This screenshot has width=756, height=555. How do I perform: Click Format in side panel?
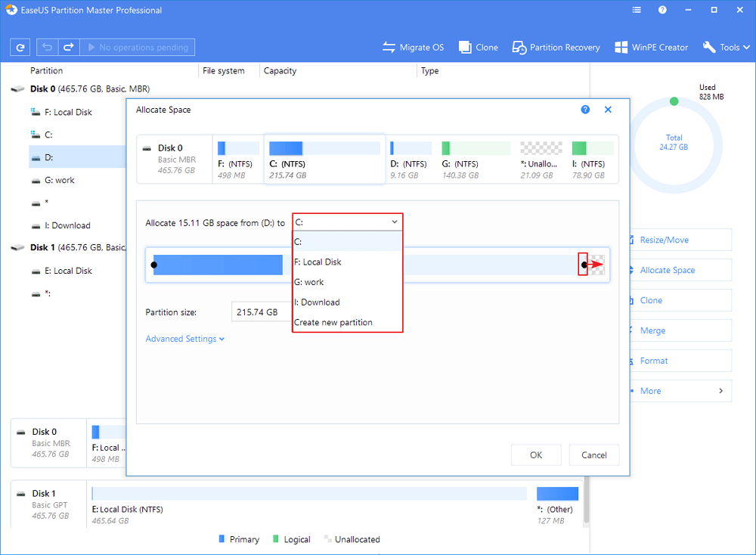tap(681, 361)
